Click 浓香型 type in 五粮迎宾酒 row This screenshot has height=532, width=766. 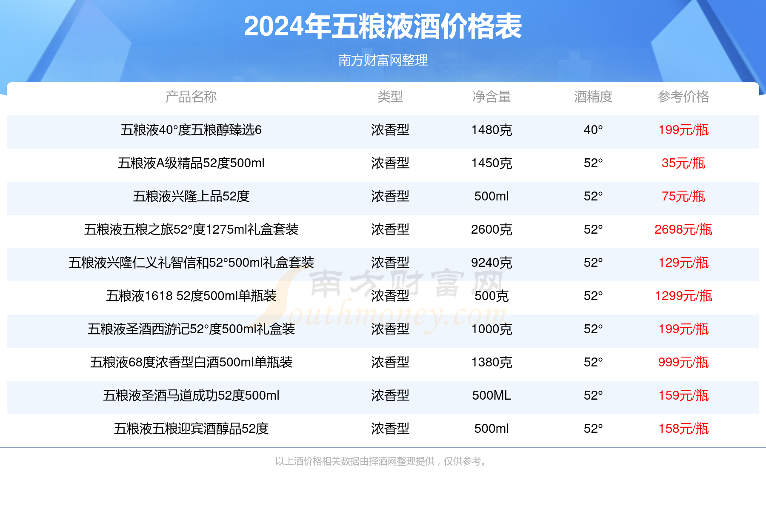pyautogui.click(x=390, y=429)
